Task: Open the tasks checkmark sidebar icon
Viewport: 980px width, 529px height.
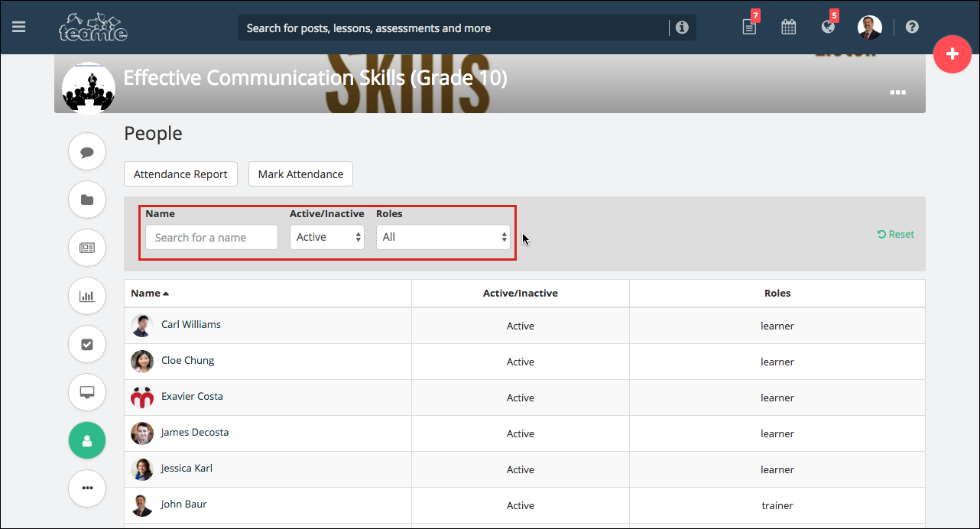Action: (87, 344)
